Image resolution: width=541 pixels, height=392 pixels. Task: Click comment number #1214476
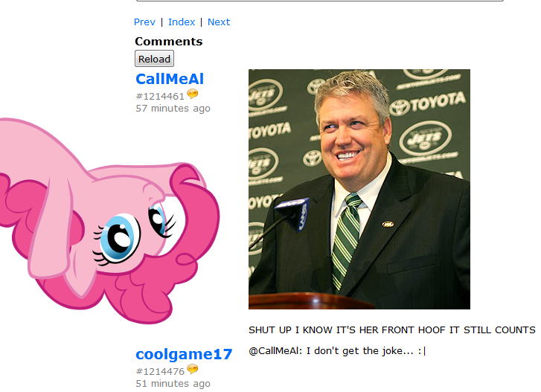(160, 371)
